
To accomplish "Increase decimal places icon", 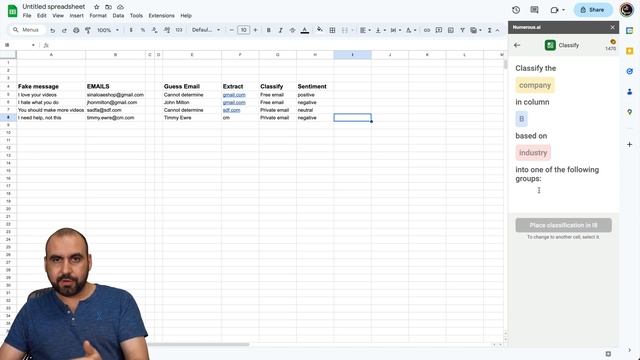I will coord(167,30).
